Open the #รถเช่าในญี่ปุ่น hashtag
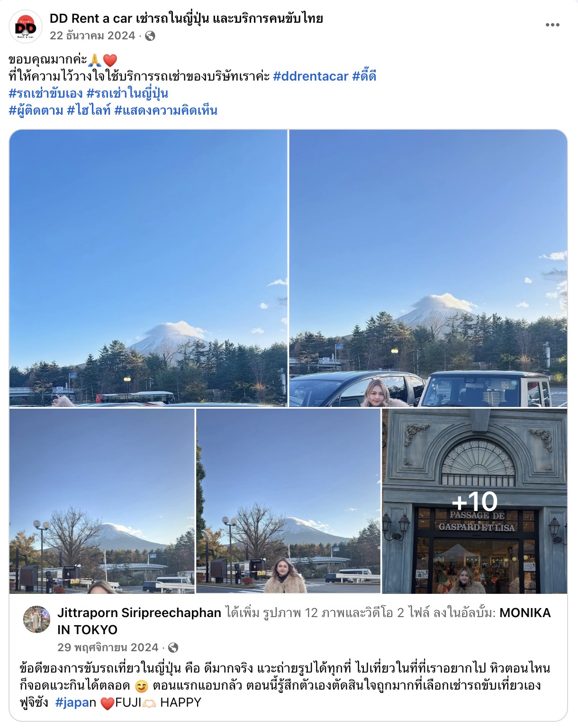The height and width of the screenshot is (728, 578). 127,93
